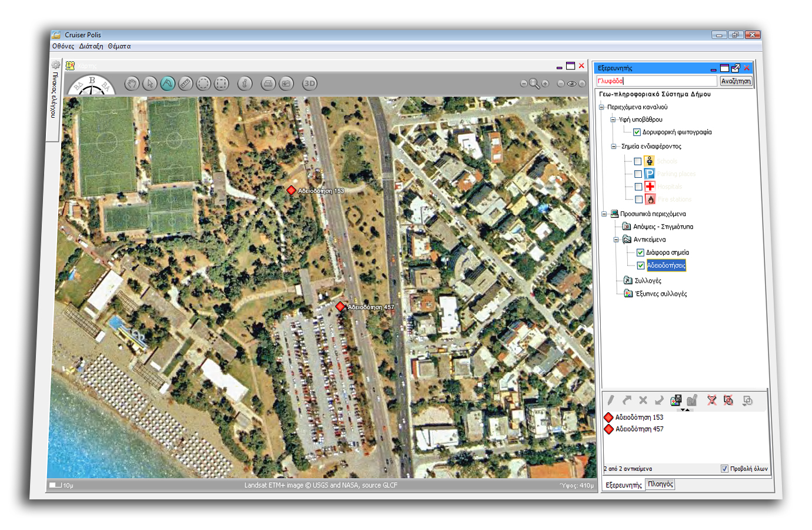Click the save with colors icon in object toolbar

pos(676,400)
